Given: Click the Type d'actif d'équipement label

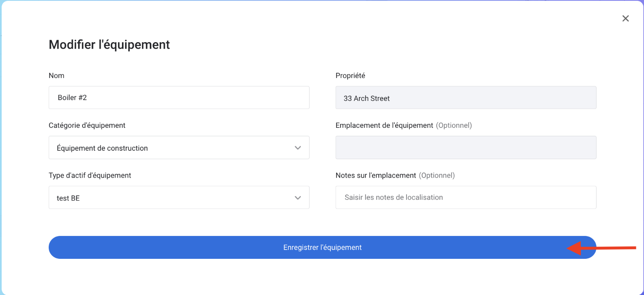Looking at the screenshot, I should 90,175.
